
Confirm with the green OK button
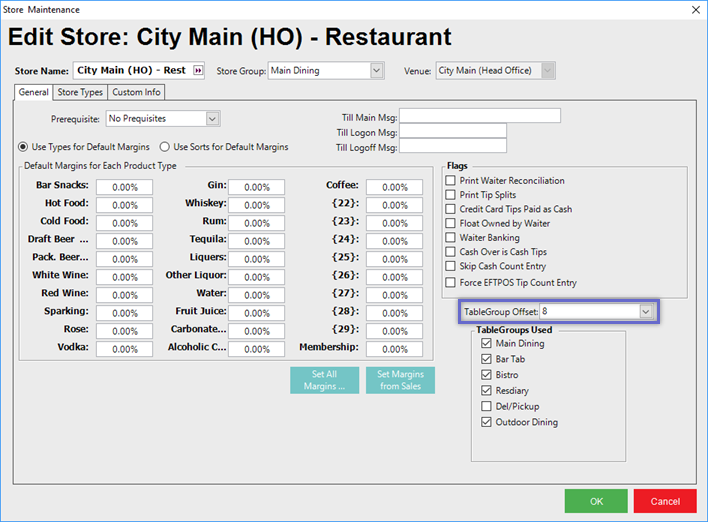(596, 501)
